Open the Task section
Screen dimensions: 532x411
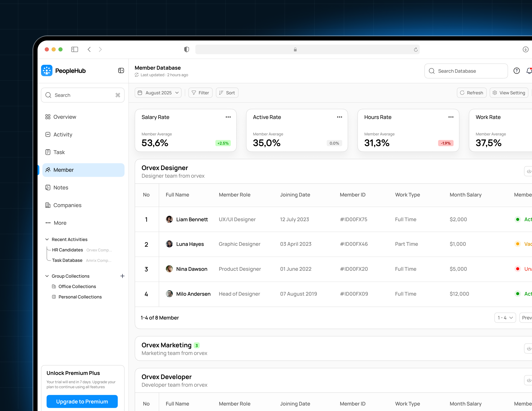pos(59,152)
